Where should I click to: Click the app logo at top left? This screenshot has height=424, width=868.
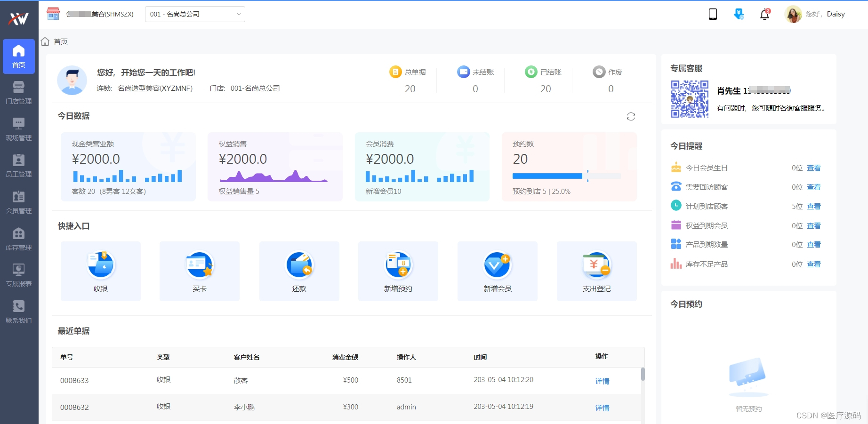tap(19, 18)
